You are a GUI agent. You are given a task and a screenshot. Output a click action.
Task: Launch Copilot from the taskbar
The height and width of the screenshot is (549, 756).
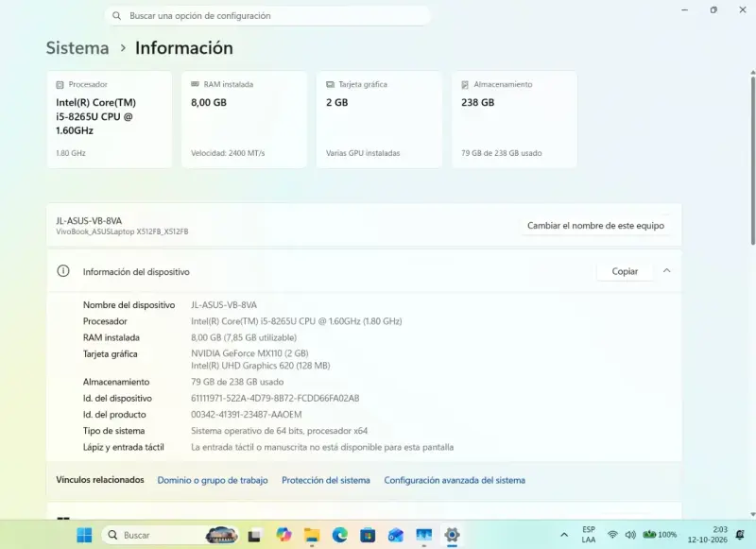click(283, 535)
